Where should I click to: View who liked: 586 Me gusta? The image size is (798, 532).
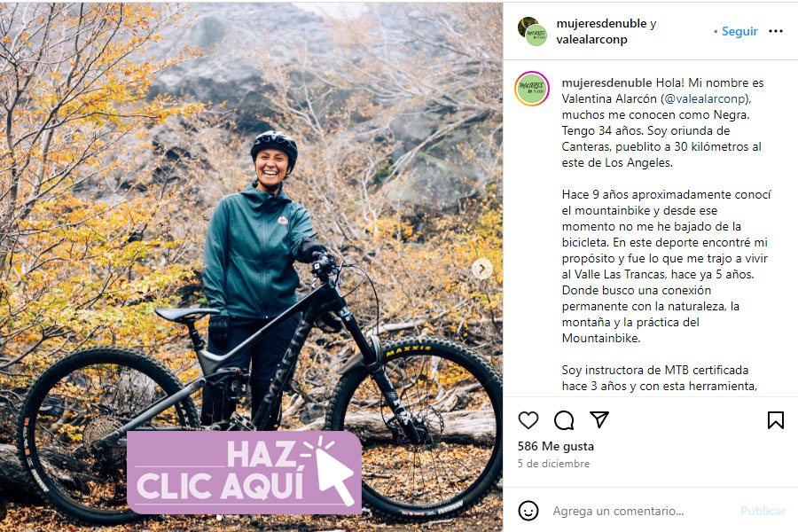tap(555, 447)
